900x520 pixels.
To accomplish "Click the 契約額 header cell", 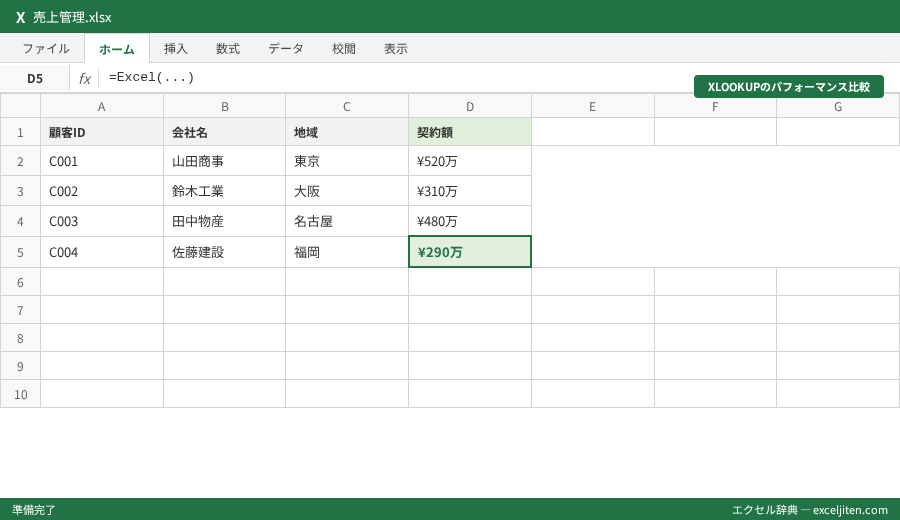I will 470,132.
